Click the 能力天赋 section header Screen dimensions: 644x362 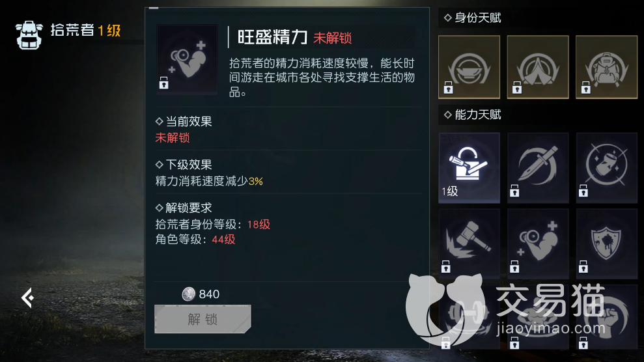pyautogui.click(x=472, y=115)
